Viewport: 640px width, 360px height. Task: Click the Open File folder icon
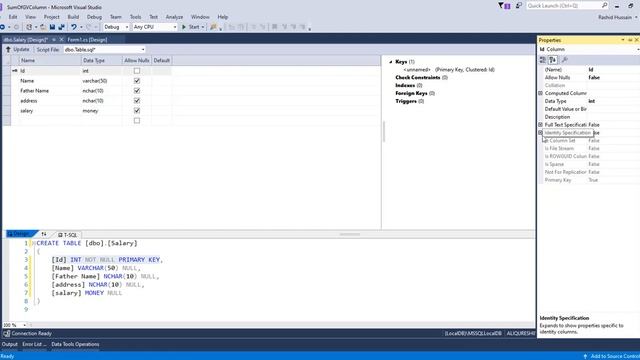click(x=43, y=27)
